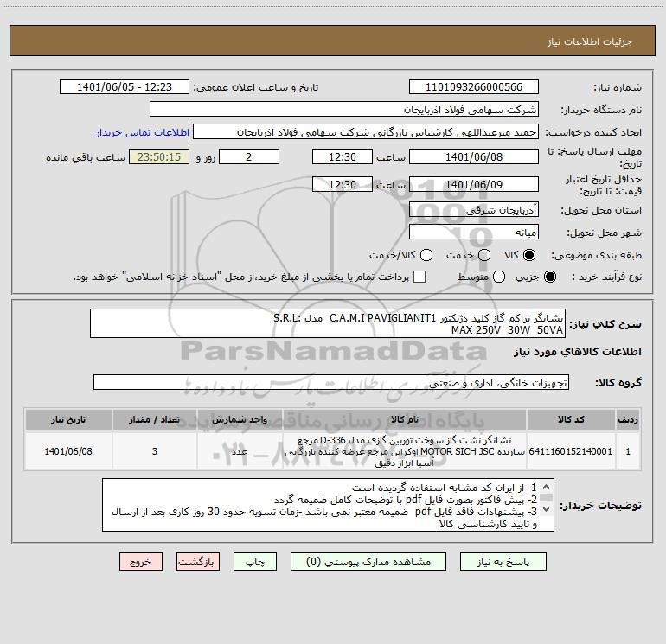Click delivery city field میانه
This screenshot has height=644, width=666.
coord(474,232)
